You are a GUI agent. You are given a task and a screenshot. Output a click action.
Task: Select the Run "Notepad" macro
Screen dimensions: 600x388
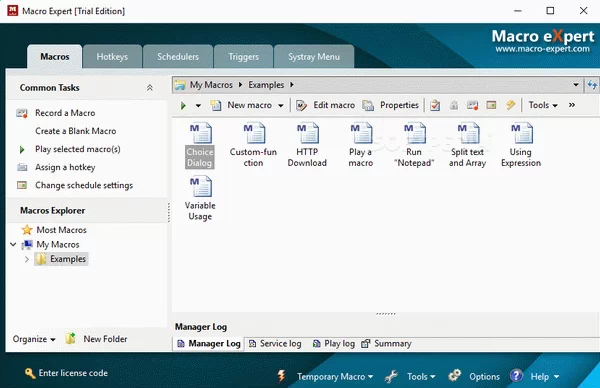click(x=414, y=145)
